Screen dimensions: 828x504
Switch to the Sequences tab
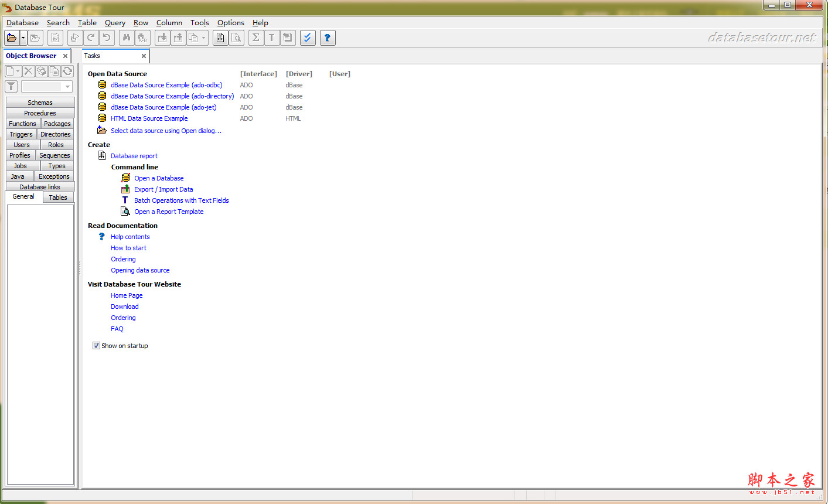55,155
